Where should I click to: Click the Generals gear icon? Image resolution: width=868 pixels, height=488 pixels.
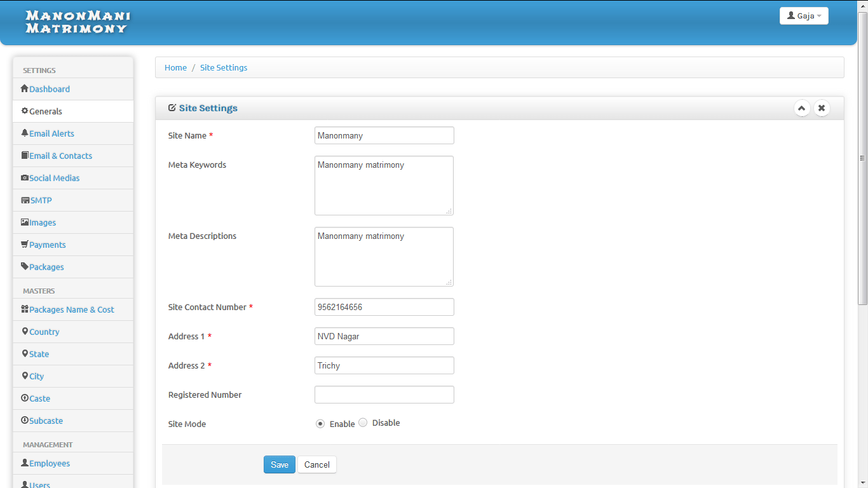[25, 111]
